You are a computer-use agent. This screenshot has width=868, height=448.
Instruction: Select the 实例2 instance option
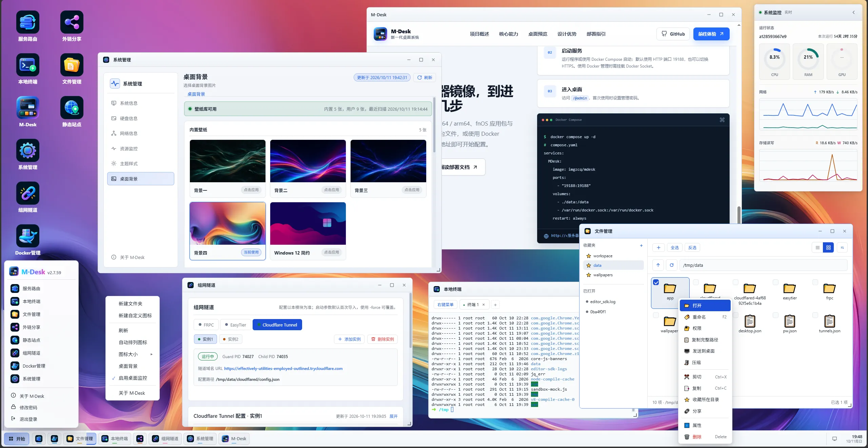point(231,339)
